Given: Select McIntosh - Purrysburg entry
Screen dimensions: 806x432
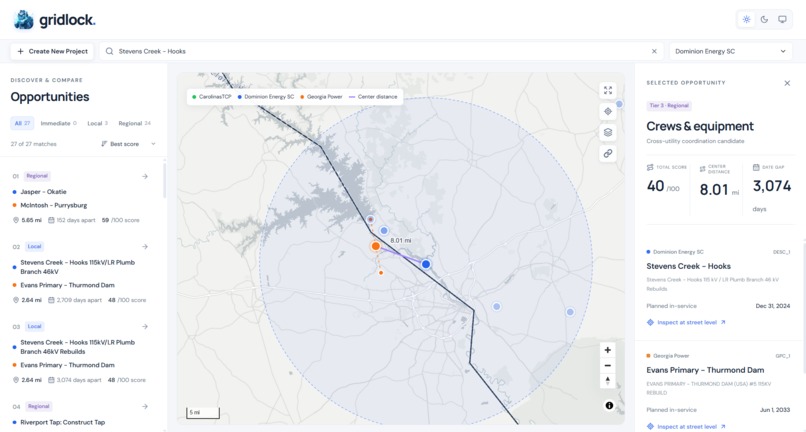Looking at the screenshot, I should coord(53,205).
